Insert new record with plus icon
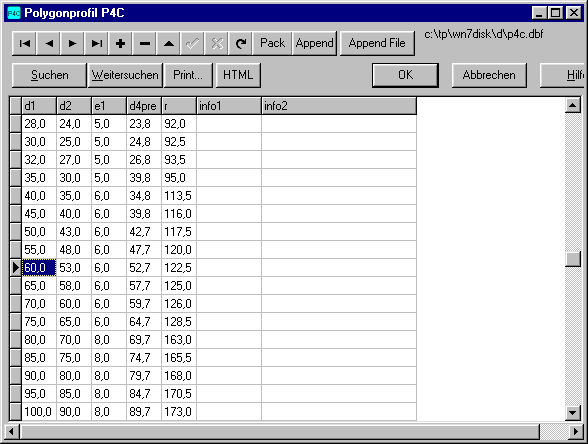Image resolution: width=588 pixels, height=444 pixels. pos(120,44)
